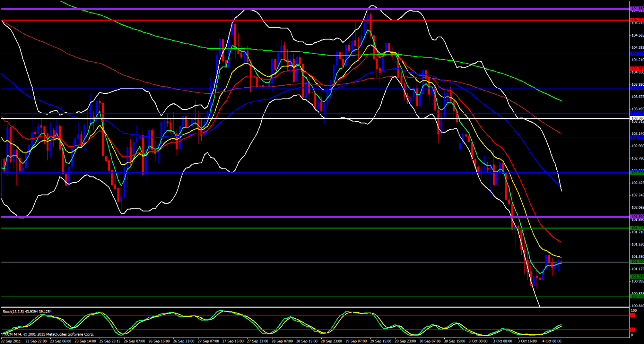Click the 4 Oct 00:00 time label
644x344 pixels.
click(553, 341)
